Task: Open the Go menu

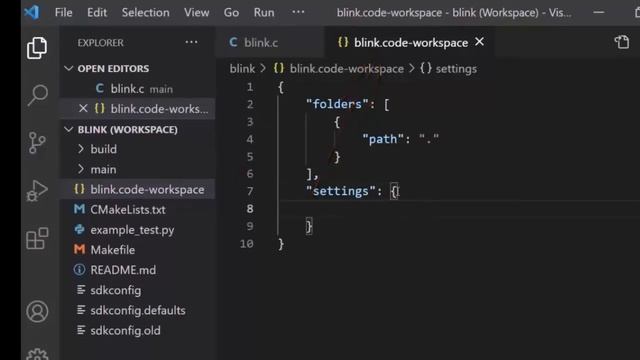Action: [231, 13]
